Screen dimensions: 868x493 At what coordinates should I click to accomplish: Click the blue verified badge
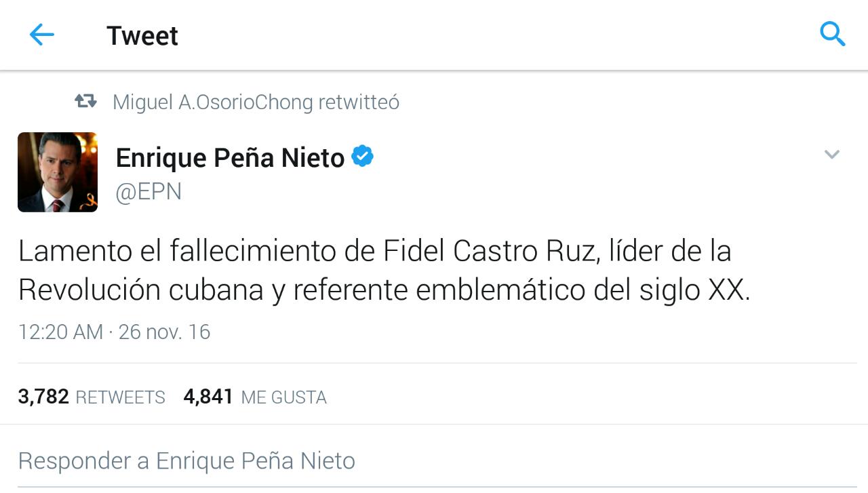(x=362, y=157)
